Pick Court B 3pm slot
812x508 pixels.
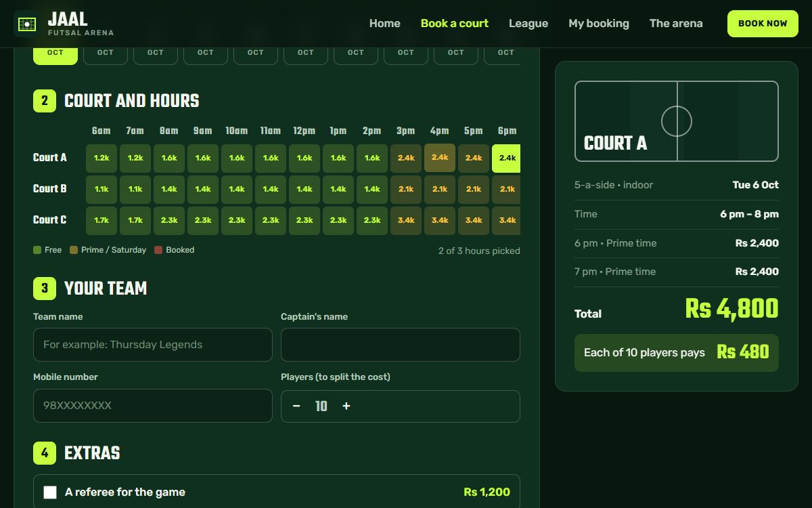(406, 189)
